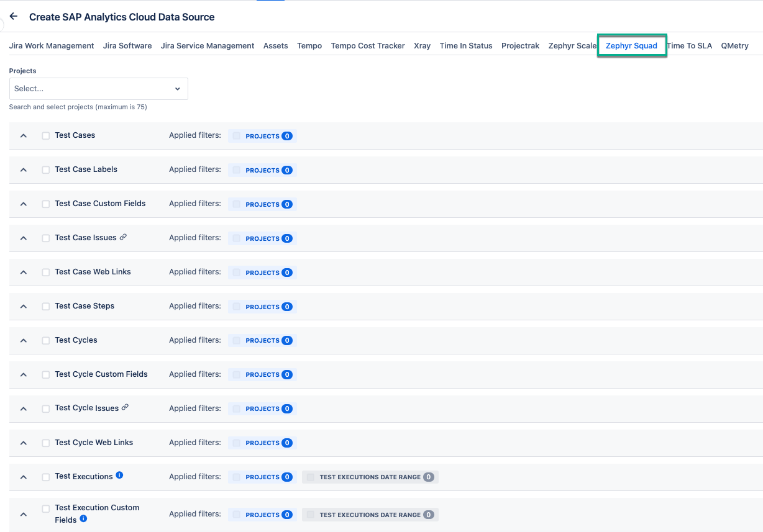The height and width of the screenshot is (532, 763).
Task: Switch to the Zephyr Scale tab
Action: [572, 46]
